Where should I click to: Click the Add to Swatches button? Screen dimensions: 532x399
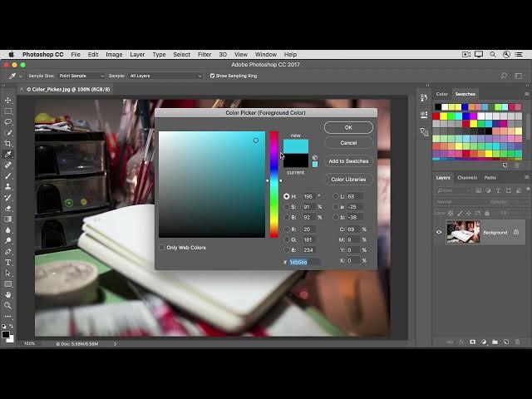coord(348,161)
